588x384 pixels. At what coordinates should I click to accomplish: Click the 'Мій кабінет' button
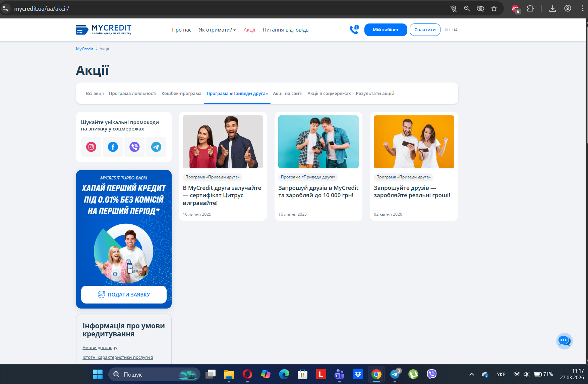click(386, 30)
